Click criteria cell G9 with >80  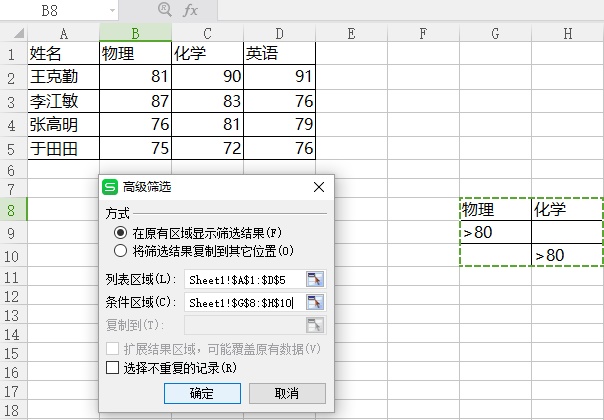point(495,232)
